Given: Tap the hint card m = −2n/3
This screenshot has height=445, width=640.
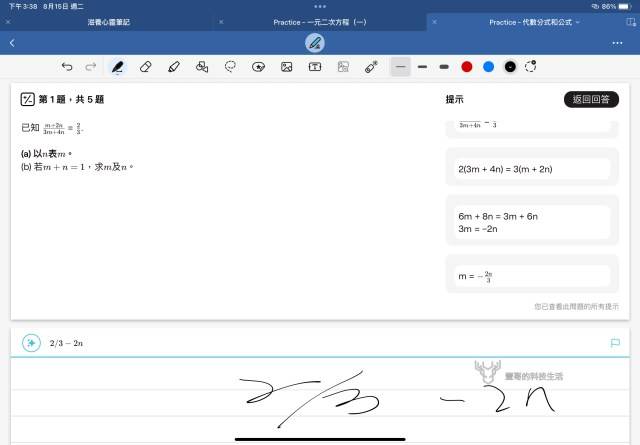Looking at the screenshot, I should [532, 276].
